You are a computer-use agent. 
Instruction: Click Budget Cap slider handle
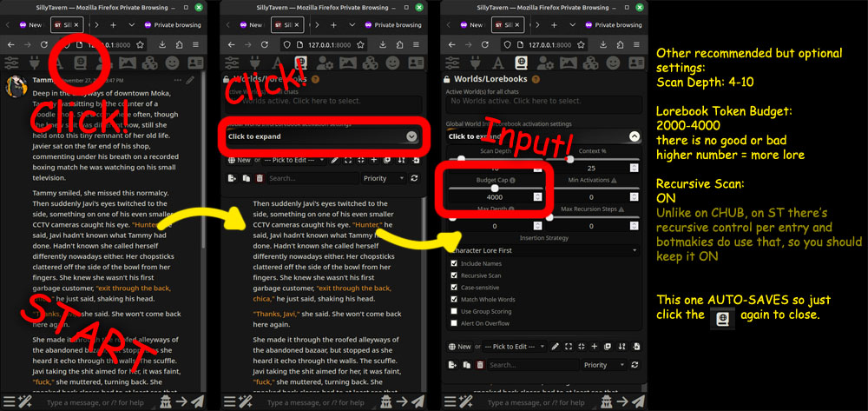tap(495, 188)
